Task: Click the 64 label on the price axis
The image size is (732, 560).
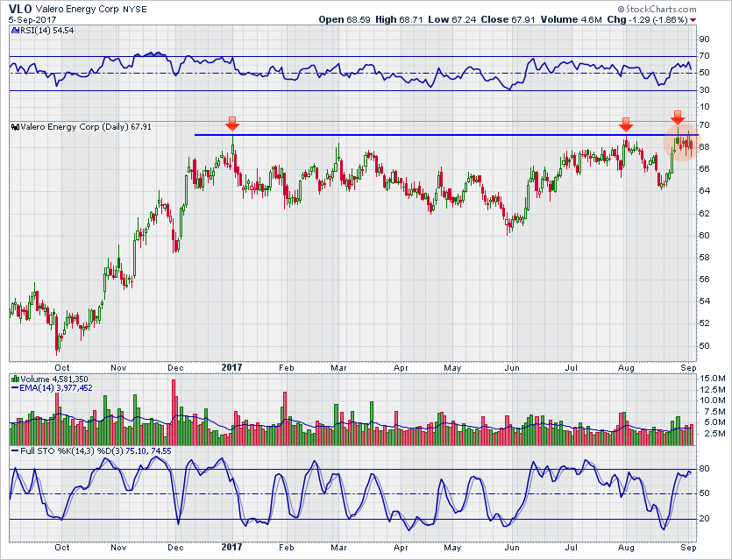Action: pos(704,191)
